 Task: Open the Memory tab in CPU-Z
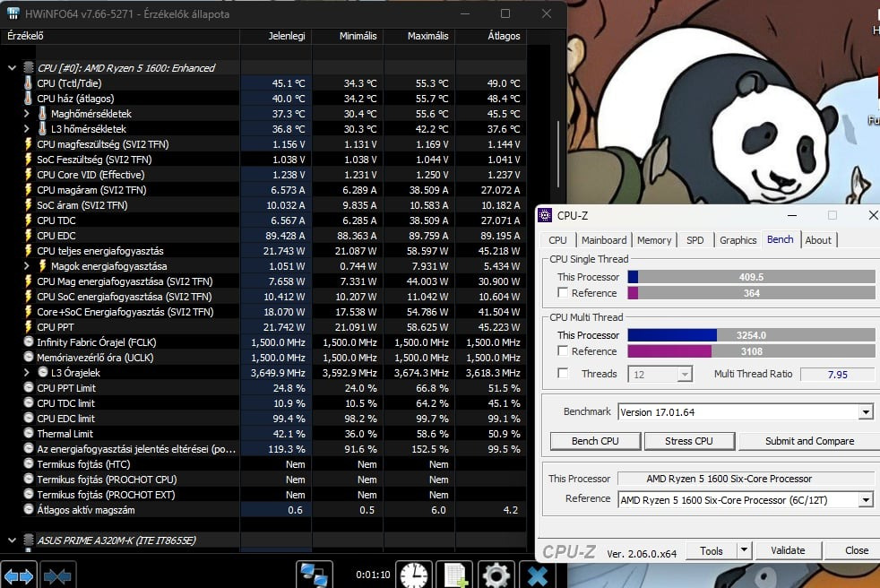[x=654, y=240]
